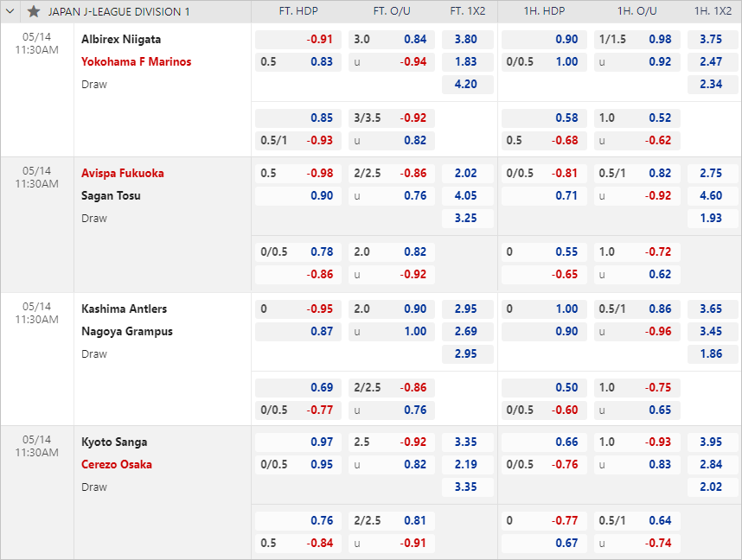742x560 pixels.
Task: Bet Kashima Antlers full-time 1X2 at 2.95
Action: [468, 309]
